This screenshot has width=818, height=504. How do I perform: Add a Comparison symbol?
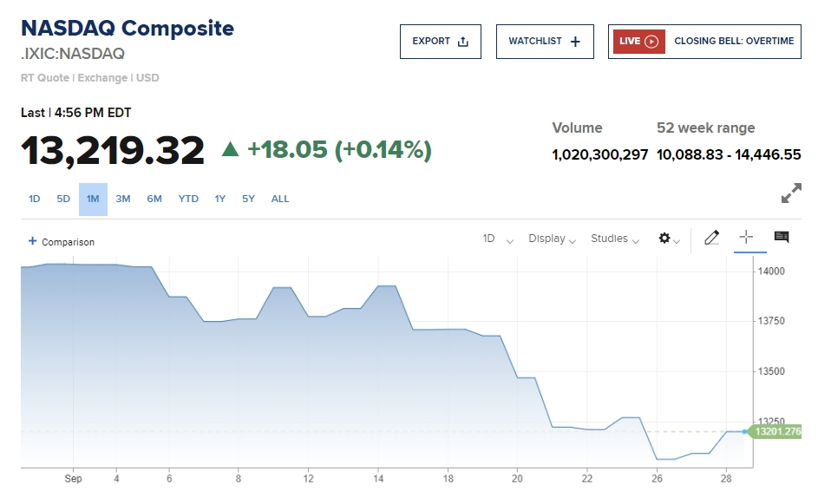[62, 242]
